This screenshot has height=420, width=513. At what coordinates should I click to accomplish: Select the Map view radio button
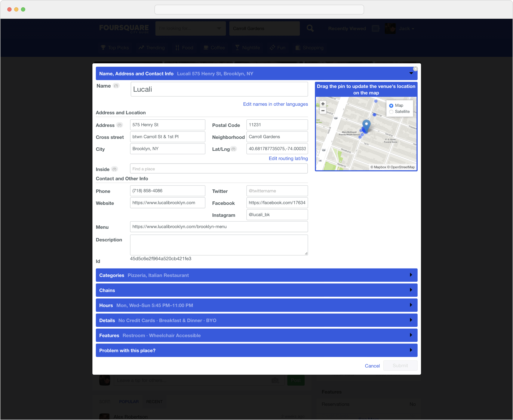point(391,106)
